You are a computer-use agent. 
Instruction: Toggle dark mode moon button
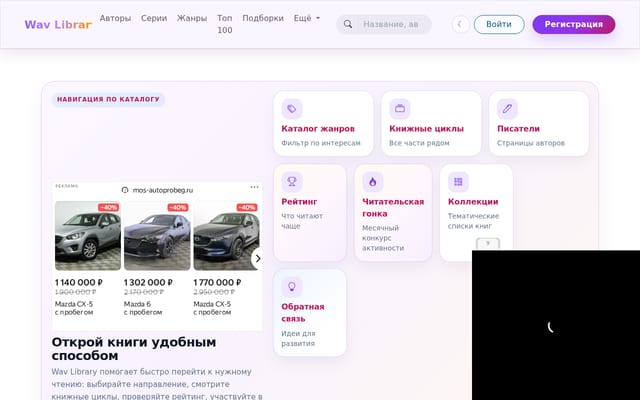pos(460,24)
